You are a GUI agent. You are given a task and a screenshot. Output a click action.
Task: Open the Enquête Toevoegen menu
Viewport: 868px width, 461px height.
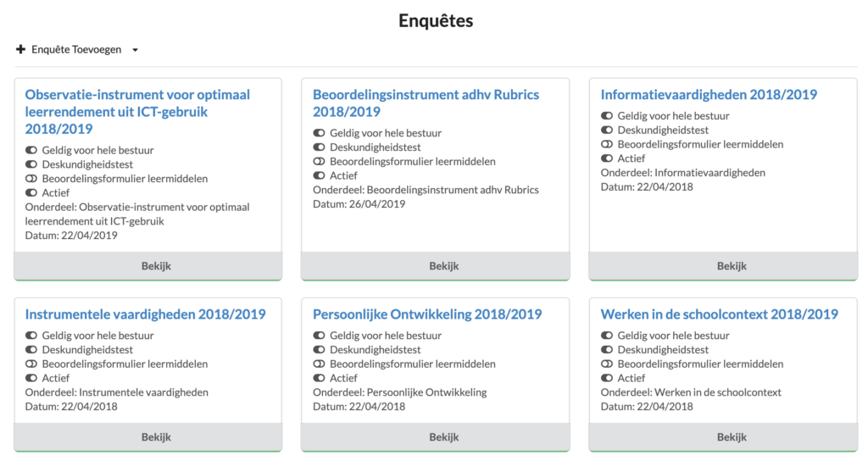pyautogui.click(x=77, y=50)
